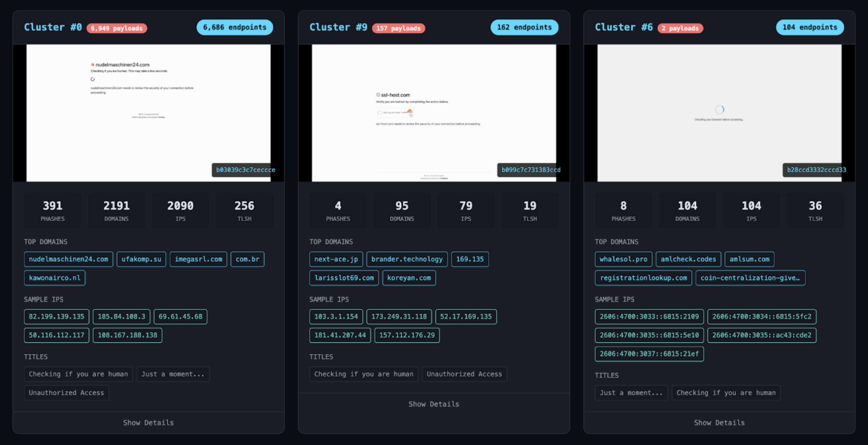868x445 pixels.
Task: Click the Unauthorized Access title in Cluster #9
Action: 464,374
